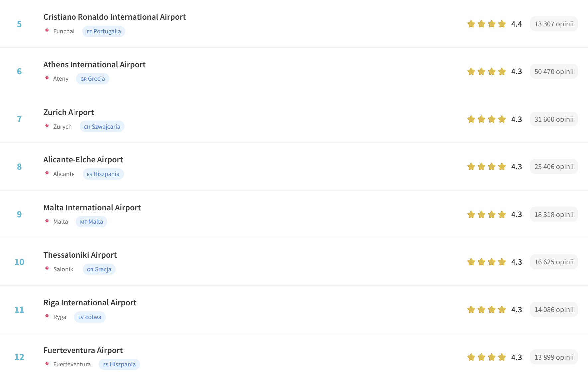Select the GR Grecja tag under Athens airport
Image resolution: width=588 pixels, height=376 pixels.
click(x=93, y=79)
